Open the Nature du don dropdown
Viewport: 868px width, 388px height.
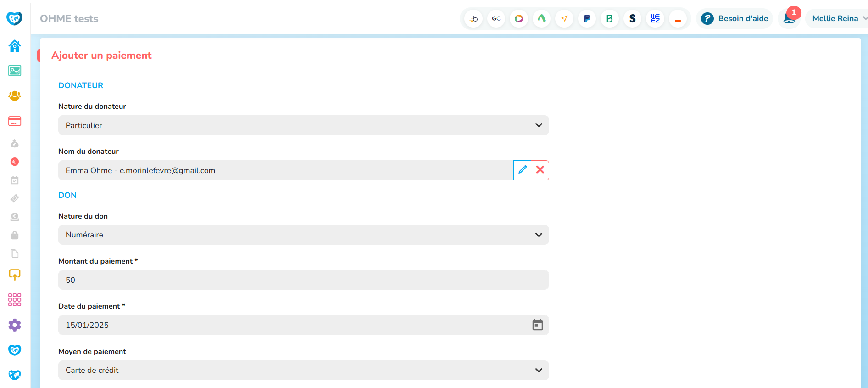click(x=303, y=235)
